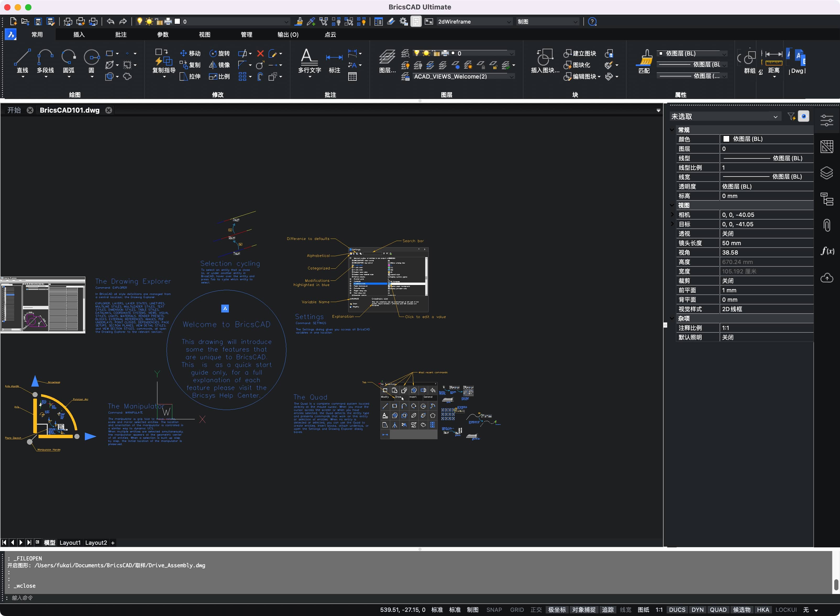The height and width of the screenshot is (616, 840).
Task: Click 建立图块 create block button
Action: coord(579,53)
